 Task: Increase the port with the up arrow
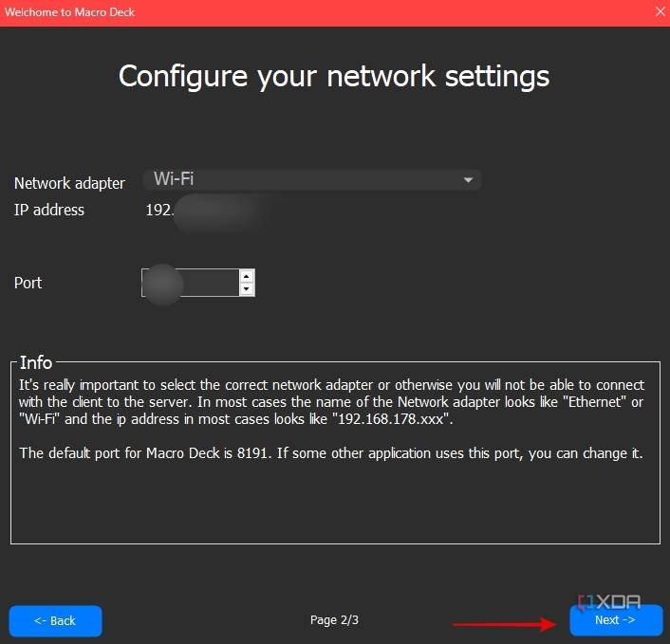(247, 276)
